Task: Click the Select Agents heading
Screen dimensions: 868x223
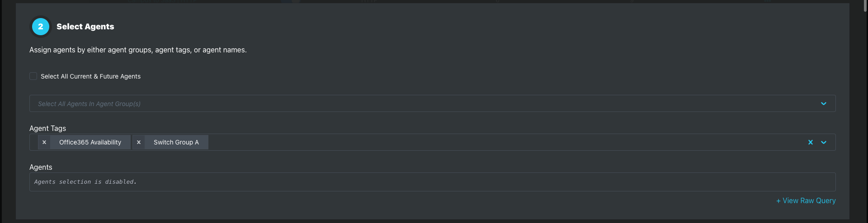Action: point(85,27)
